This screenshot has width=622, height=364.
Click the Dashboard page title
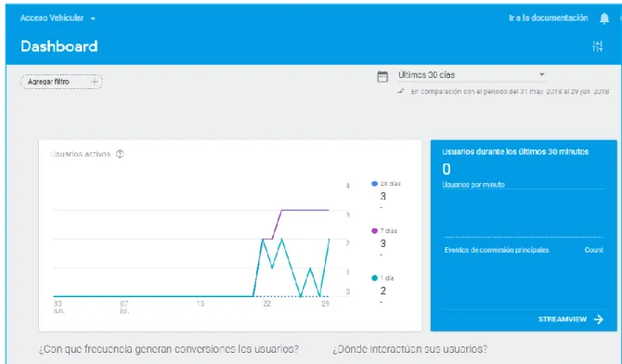pyautogui.click(x=59, y=46)
